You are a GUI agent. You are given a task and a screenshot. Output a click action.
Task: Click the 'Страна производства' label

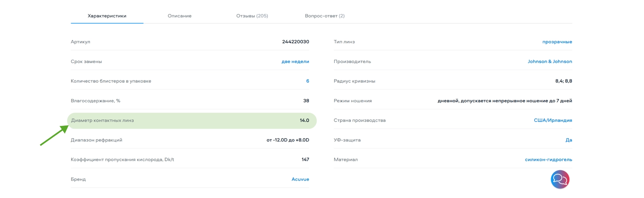click(x=360, y=120)
